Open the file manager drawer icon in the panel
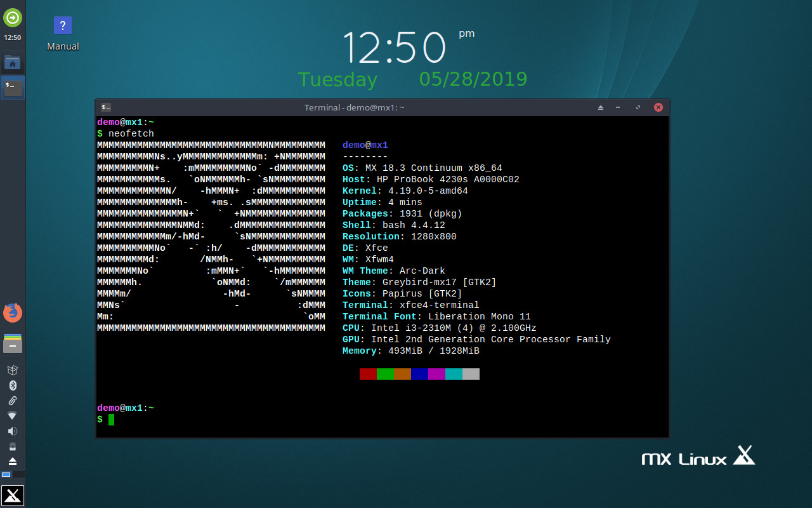 click(x=13, y=344)
